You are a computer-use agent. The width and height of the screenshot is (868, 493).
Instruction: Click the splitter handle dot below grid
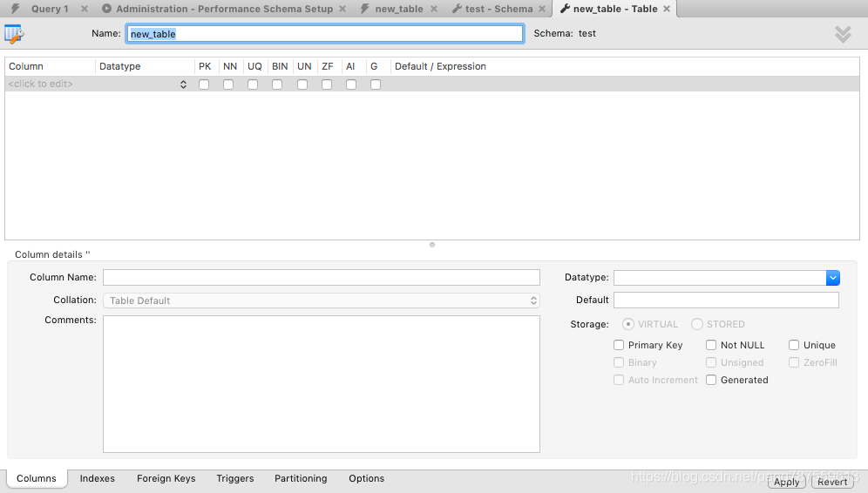(432, 245)
